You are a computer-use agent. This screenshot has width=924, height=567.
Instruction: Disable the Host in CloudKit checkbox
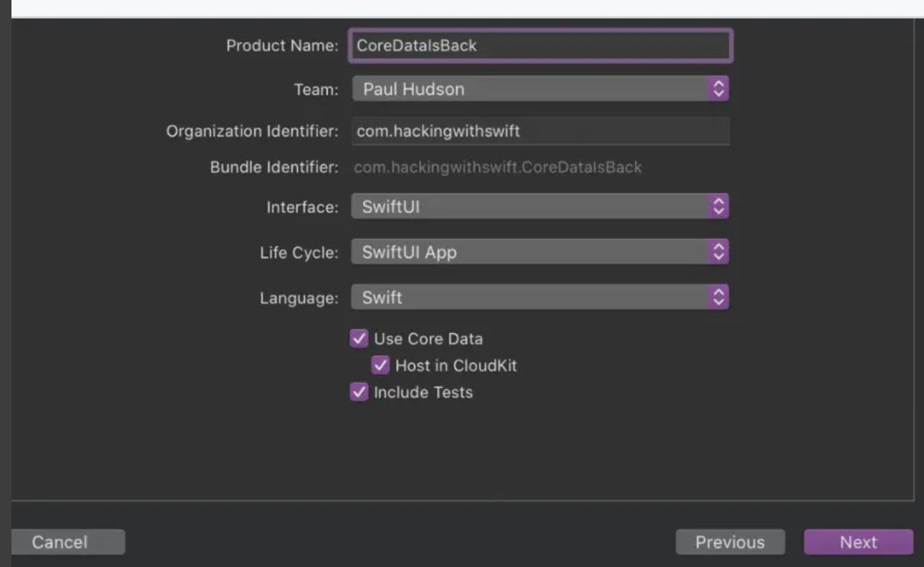click(380, 365)
